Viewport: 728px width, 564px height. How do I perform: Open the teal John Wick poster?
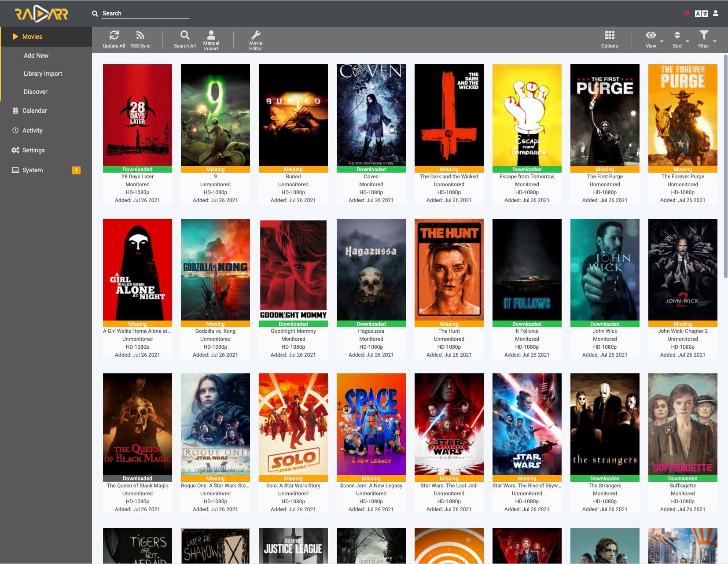click(605, 269)
